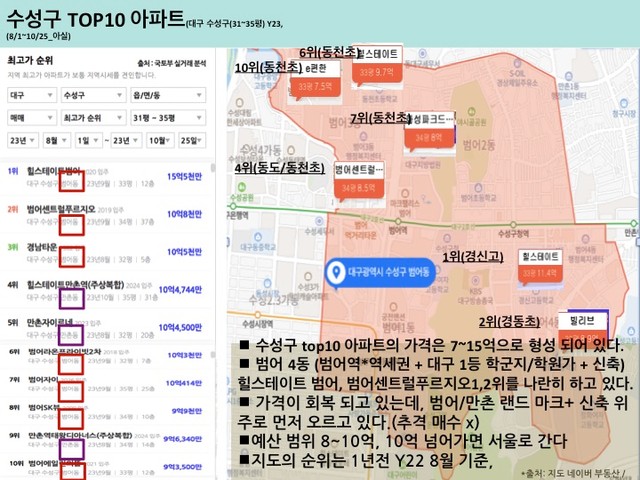Open the 매매 transaction type dropdown
This screenshot has width=640, height=480.
[x=32, y=118]
